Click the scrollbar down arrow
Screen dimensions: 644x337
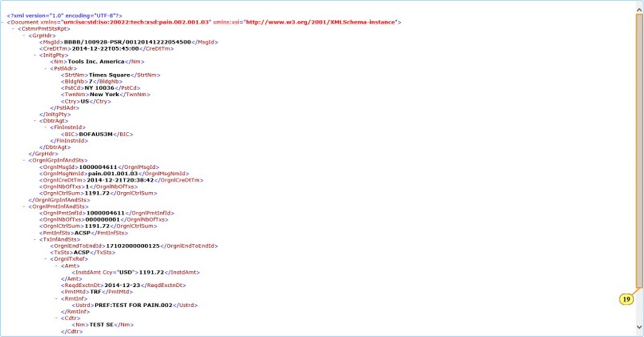(x=639, y=327)
